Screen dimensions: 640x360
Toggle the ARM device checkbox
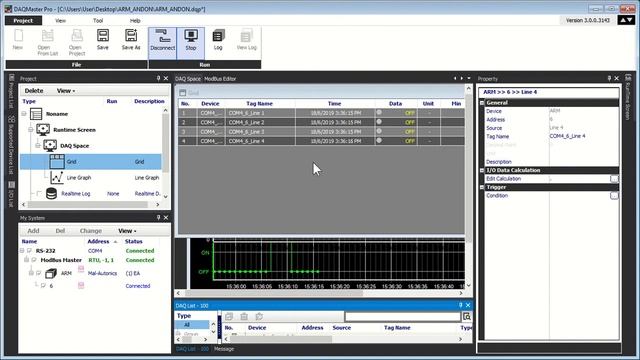coord(39,273)
